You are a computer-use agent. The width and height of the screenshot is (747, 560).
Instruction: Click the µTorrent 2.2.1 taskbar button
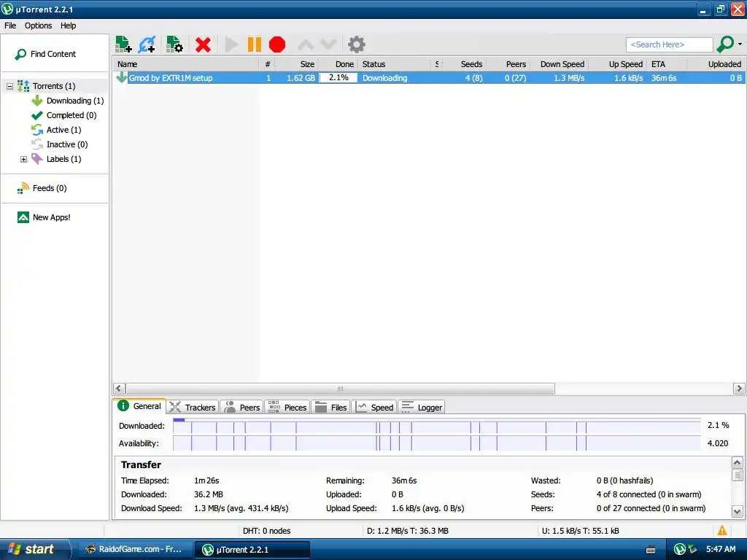coord(252,550)
